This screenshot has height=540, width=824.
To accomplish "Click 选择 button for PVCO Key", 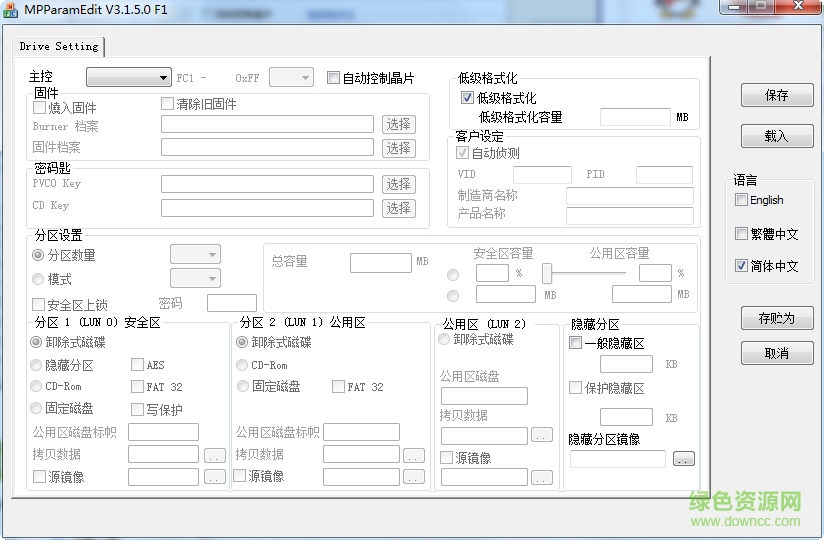I will pos(399,184).
